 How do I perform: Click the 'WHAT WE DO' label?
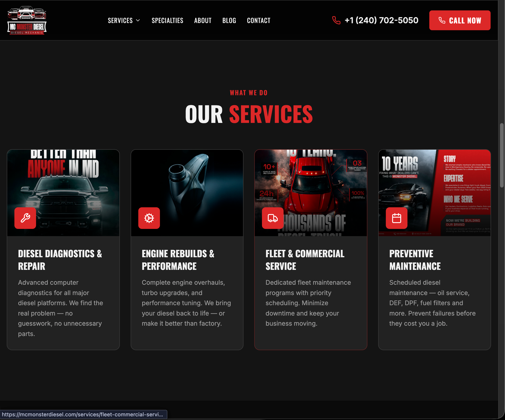[x=249, y=93]
